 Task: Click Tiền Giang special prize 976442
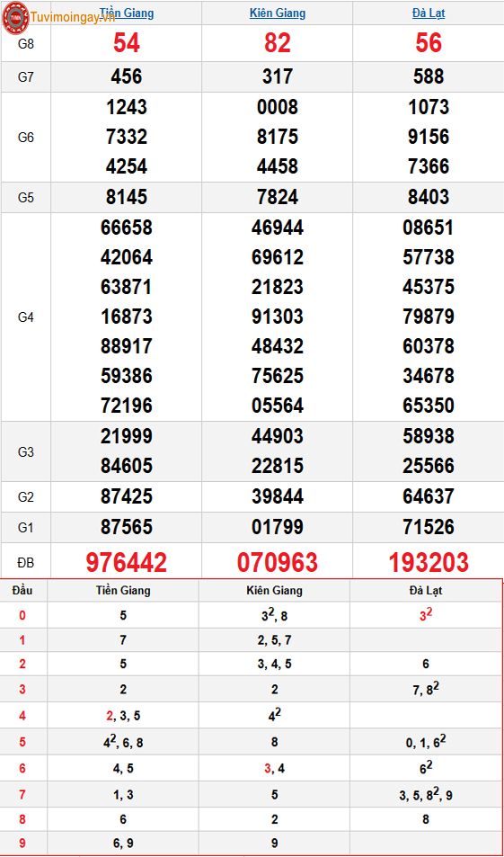point(127,562)
